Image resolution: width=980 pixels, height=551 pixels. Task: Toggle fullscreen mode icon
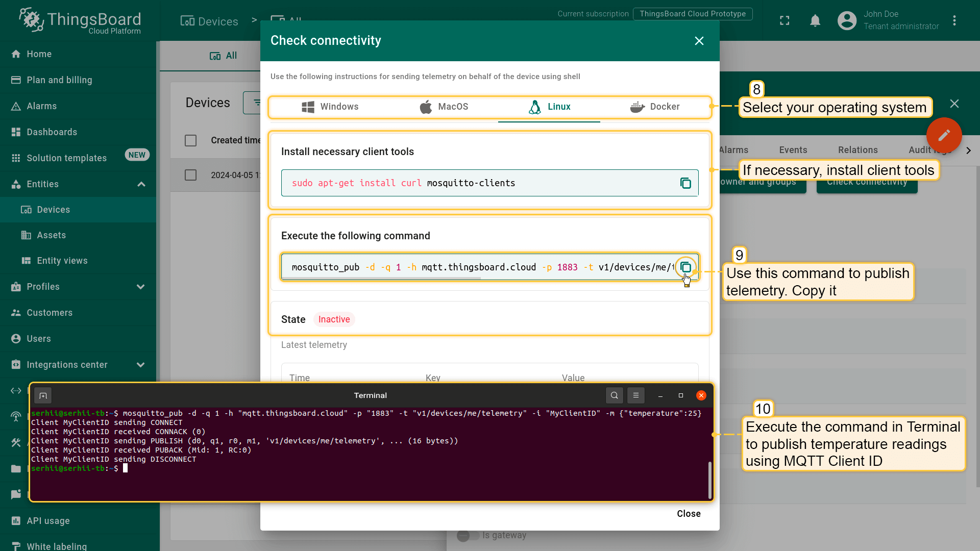coord(785,20)
